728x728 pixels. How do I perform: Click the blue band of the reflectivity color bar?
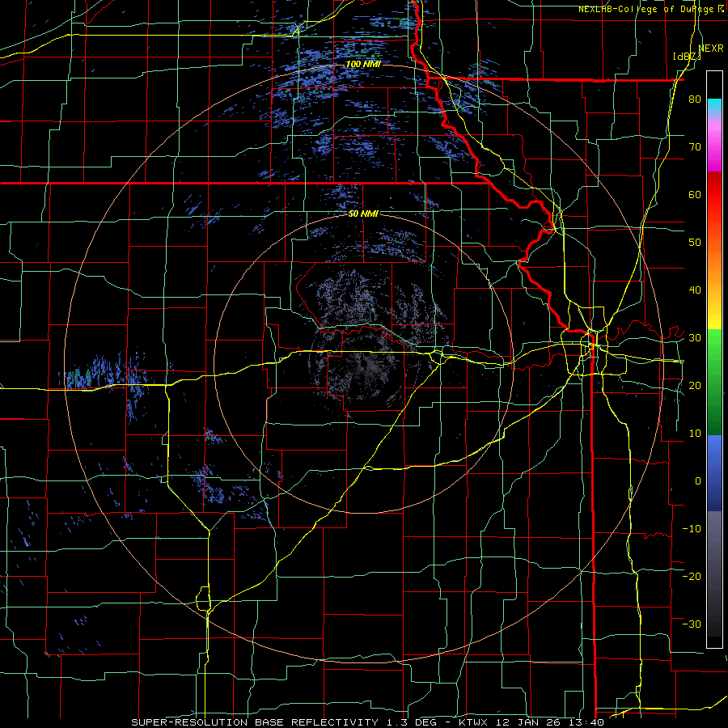tap(714, 473)
